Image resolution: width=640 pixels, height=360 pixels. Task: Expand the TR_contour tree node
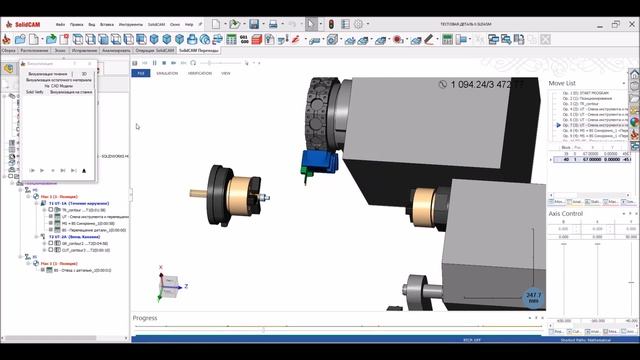(x=44, y=210)
